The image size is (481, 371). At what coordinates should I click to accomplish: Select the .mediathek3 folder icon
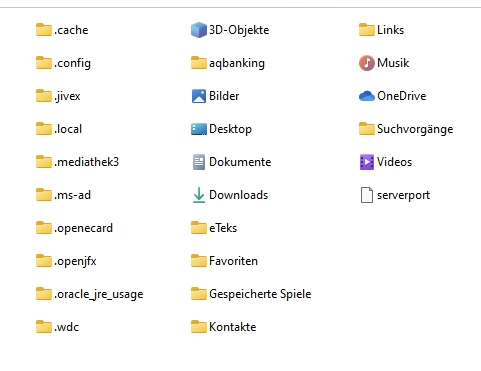(44, 162)
